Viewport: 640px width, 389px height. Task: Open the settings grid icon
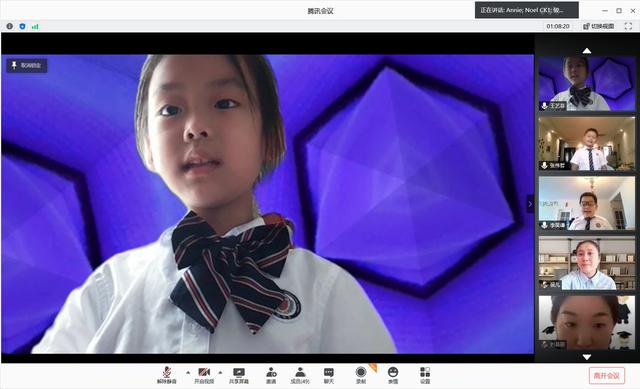tap(425, 375)
